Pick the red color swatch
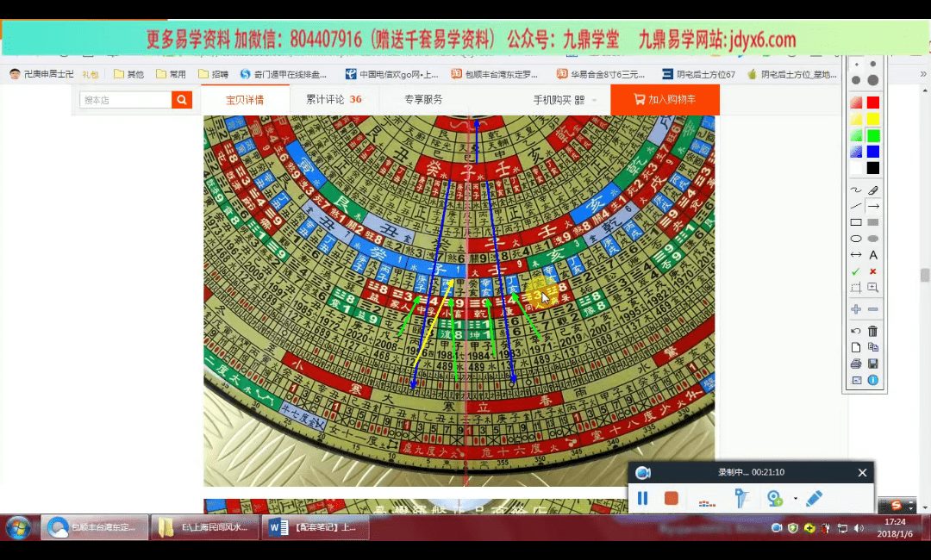 click(873, 103)
